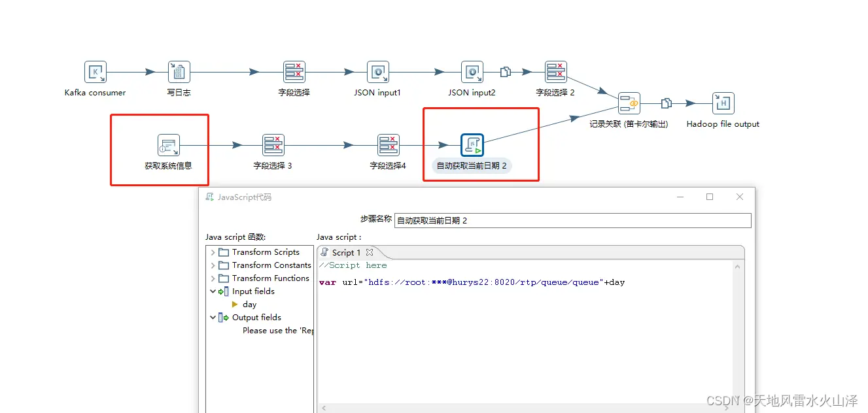Select the 记录关联 (笛卡尔输出) step icon
Screen dimensions: 868x413
(629, 103)
